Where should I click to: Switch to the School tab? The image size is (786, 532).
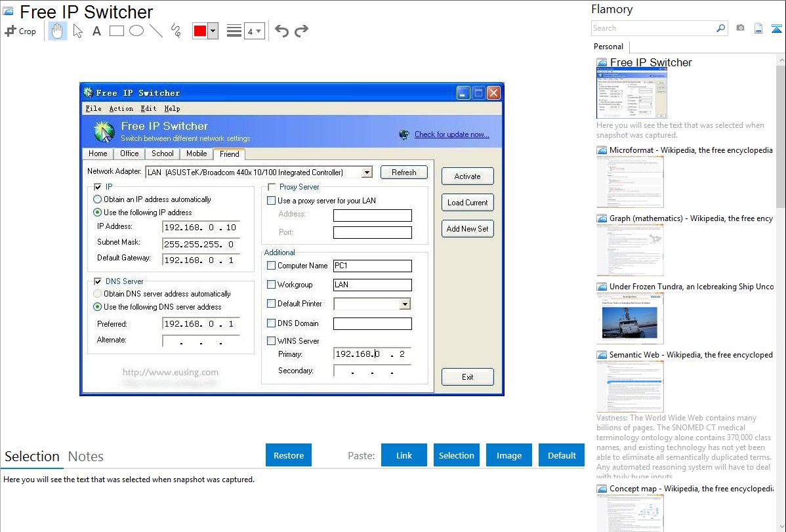coord(163,153)
